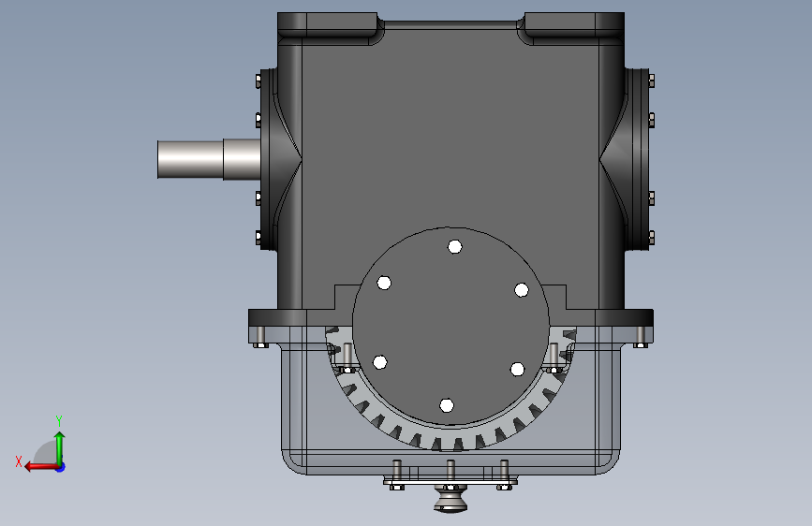Pick the topmost hole on the circular cover
Viewport: 812px width, 526px height.
pos(454,246)
